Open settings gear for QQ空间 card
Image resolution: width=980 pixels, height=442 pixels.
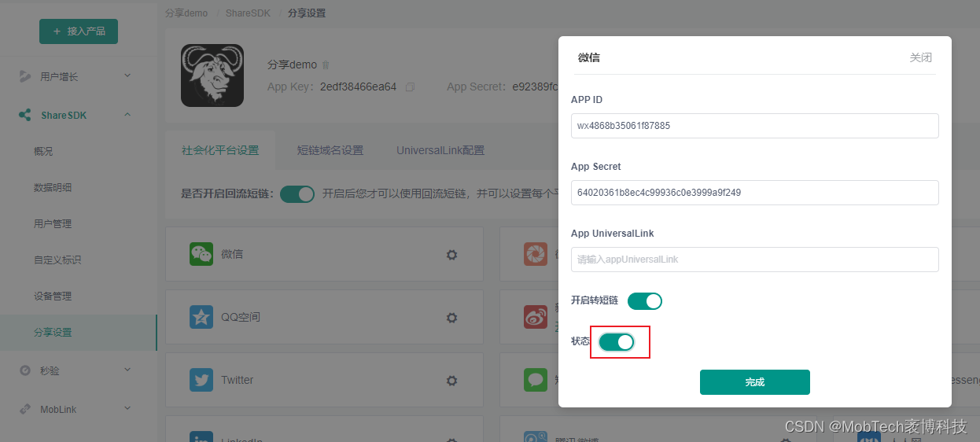pos(451,318)
